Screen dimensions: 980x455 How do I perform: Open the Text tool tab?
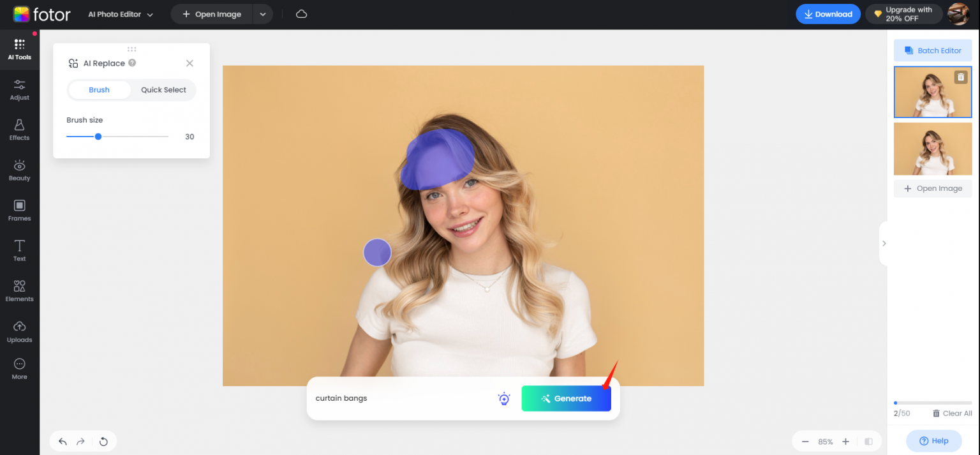[19, 250]
